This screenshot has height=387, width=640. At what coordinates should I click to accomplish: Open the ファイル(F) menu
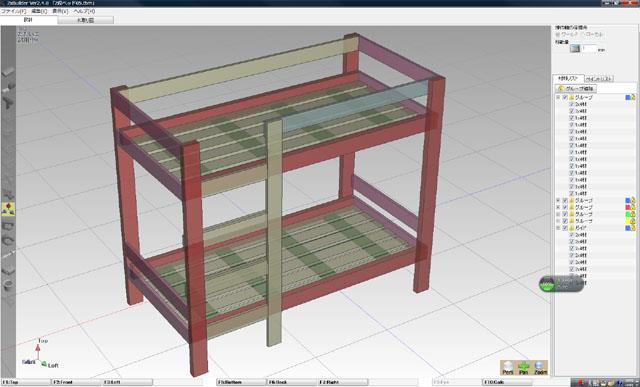[x=13, y=11]
